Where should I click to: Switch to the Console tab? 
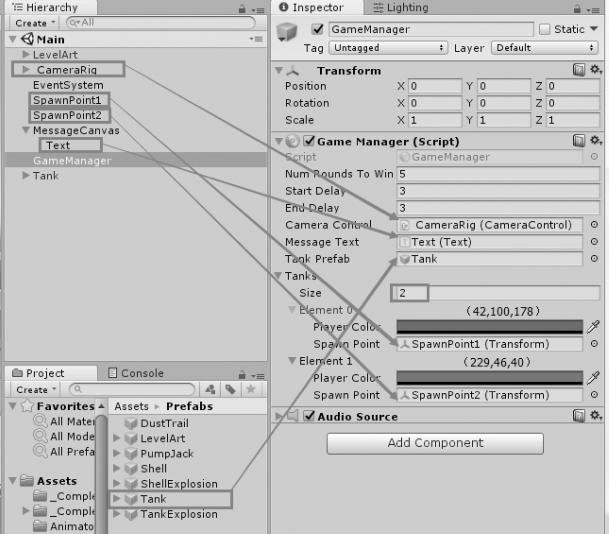tap(136, 373)
